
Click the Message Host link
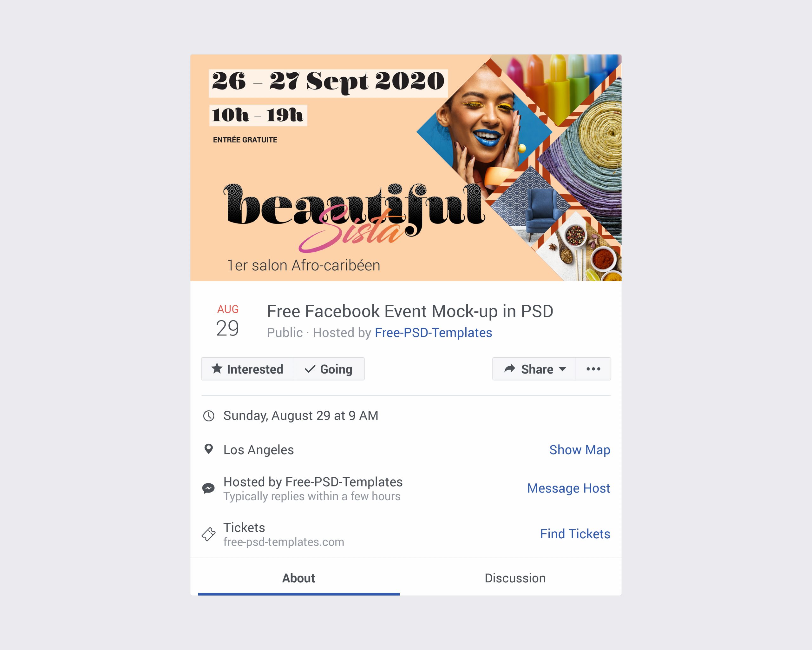tap(568, 488)
